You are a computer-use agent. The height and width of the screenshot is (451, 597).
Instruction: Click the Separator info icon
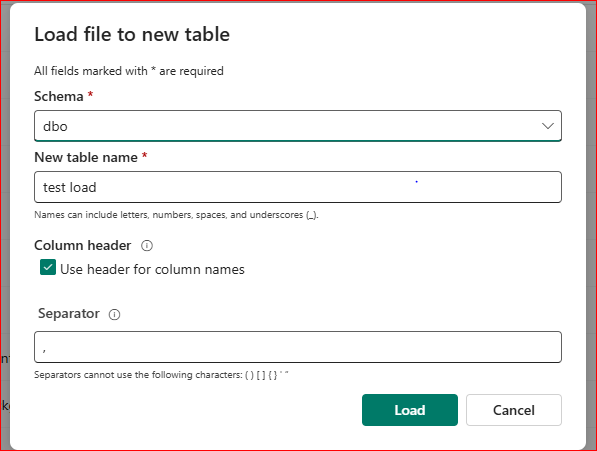click(x=115, y=314)
